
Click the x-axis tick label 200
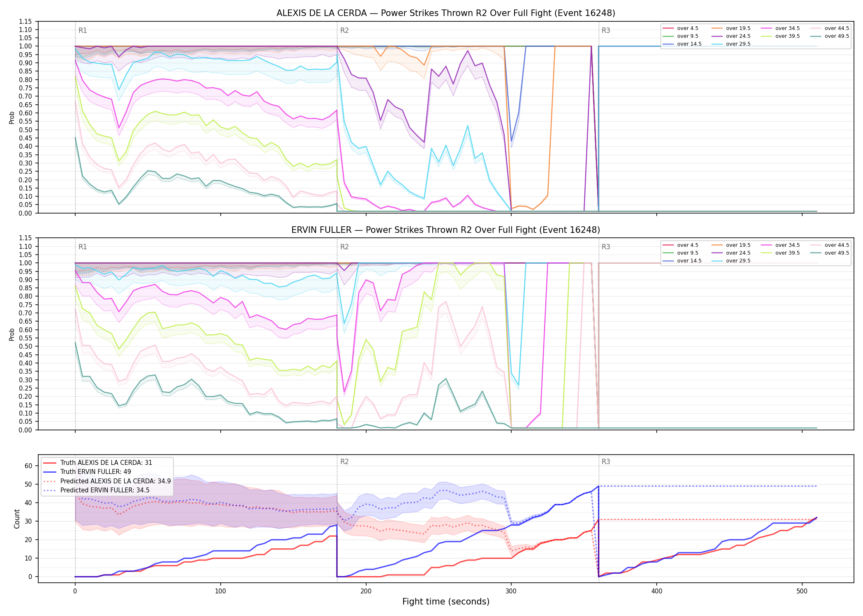pyautogui.click(x=366, y=591)
